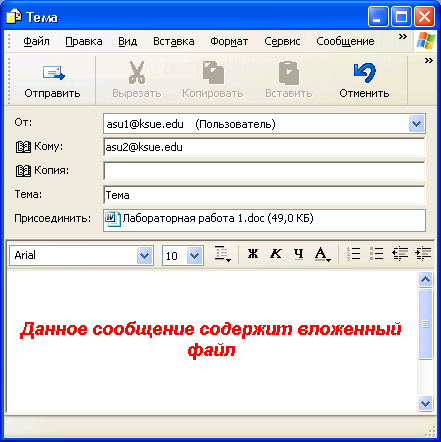This screenshot has height=442, width=441.
Task: Open the Сообщение menu
Action: click(345, 42)
